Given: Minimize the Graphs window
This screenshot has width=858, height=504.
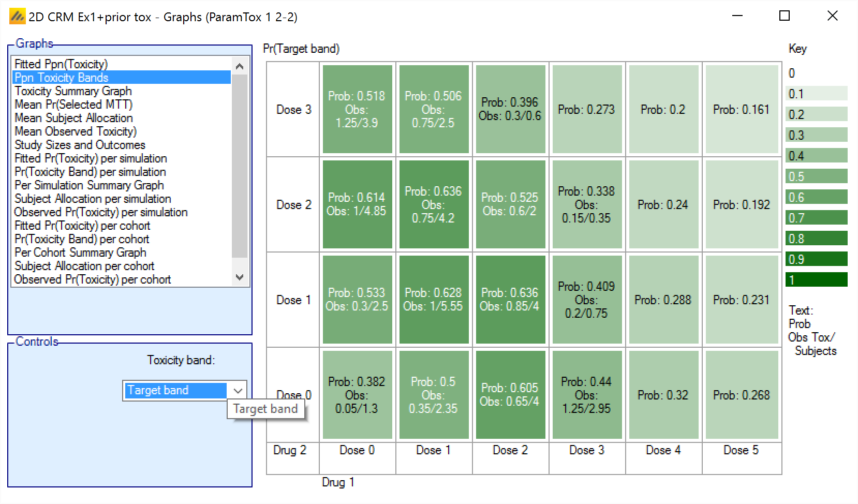Looking at the screenshot, I should (737, 16).
